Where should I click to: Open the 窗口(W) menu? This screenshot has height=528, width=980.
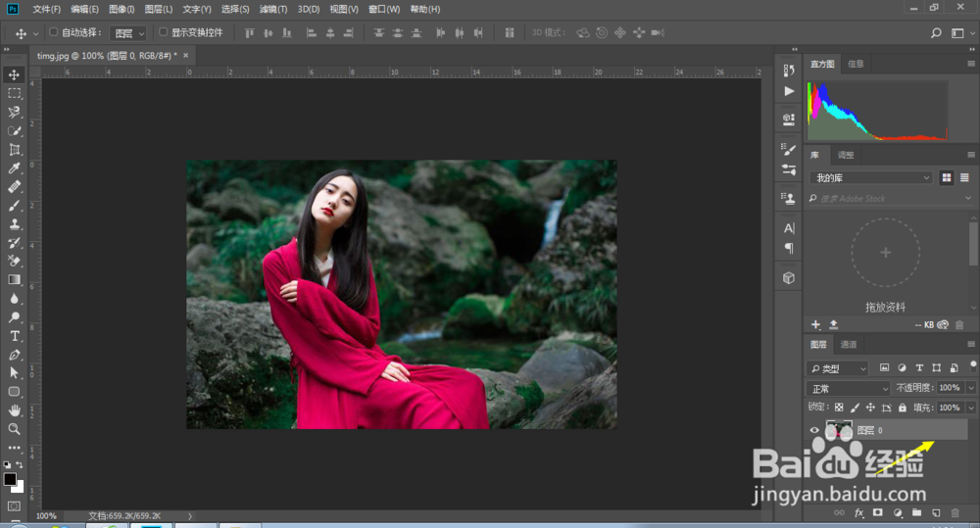click(384, 10)
